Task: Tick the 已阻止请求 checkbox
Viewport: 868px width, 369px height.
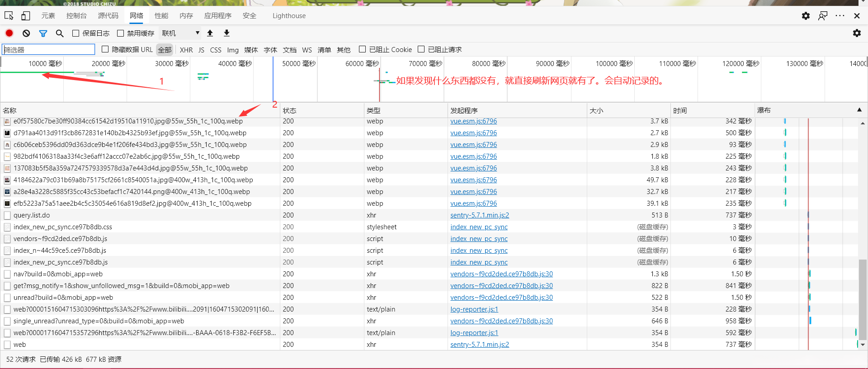Action: 421,49
